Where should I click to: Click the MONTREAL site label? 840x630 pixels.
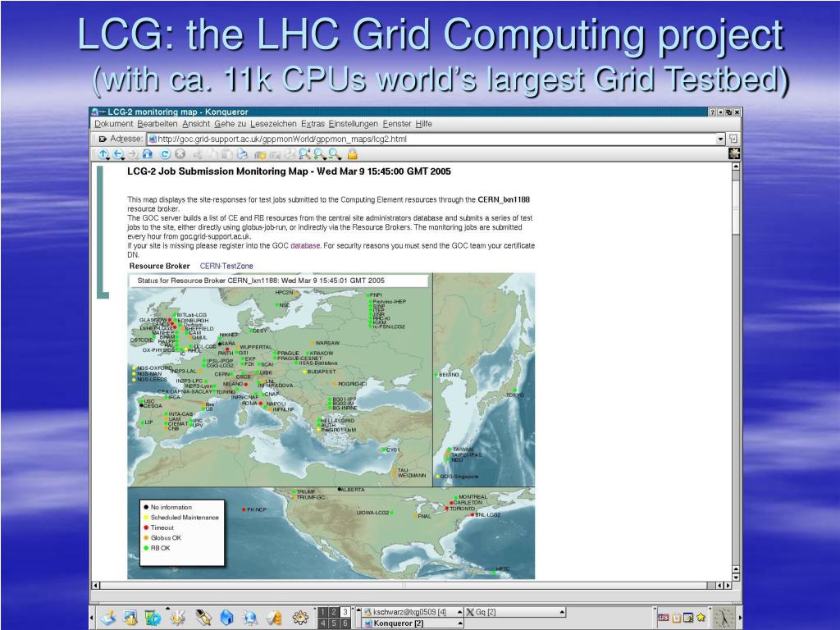[473, 496]
